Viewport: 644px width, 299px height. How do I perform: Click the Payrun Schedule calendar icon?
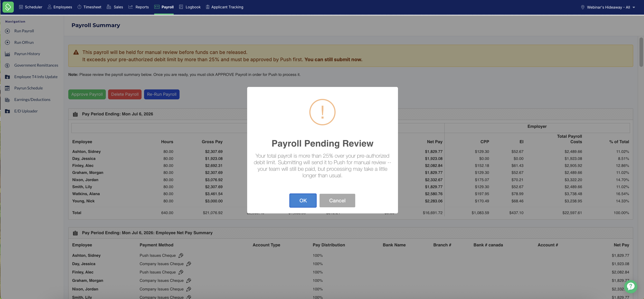pos(7,88)
